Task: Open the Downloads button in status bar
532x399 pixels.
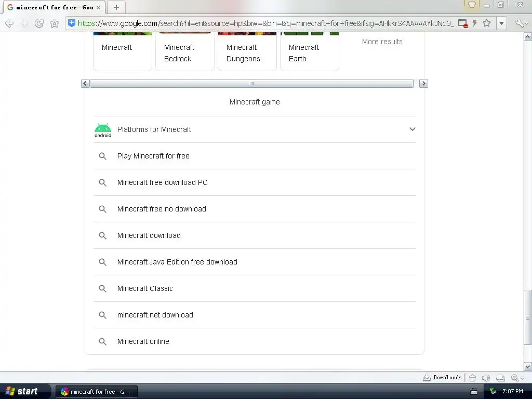Action: [442, 377]
